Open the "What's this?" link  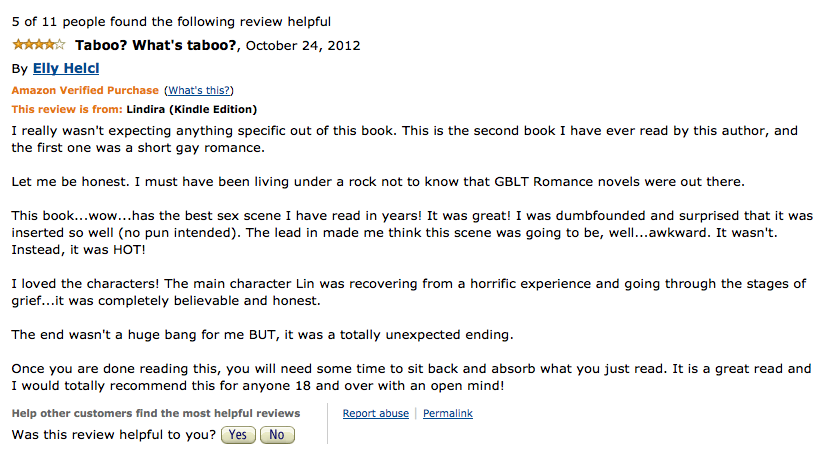pyautogui.click(x=199, y=90)
